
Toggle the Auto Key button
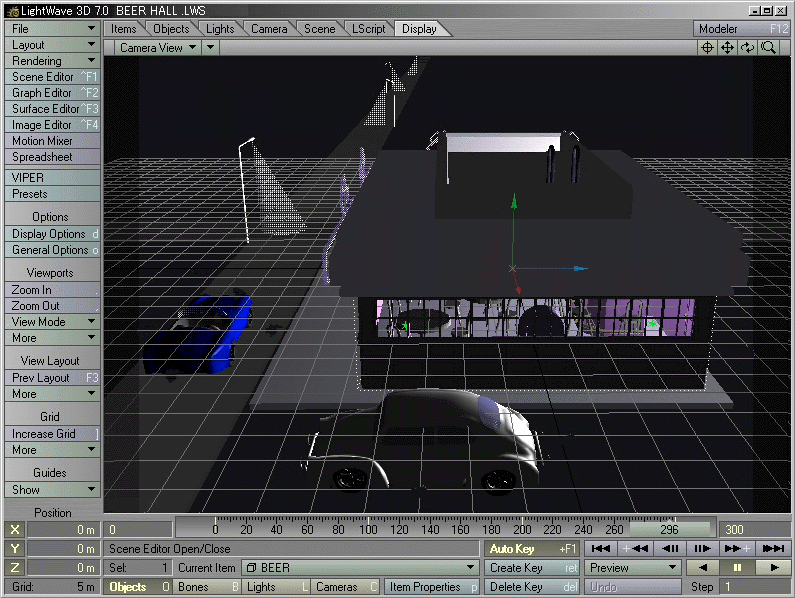point(532,548)
